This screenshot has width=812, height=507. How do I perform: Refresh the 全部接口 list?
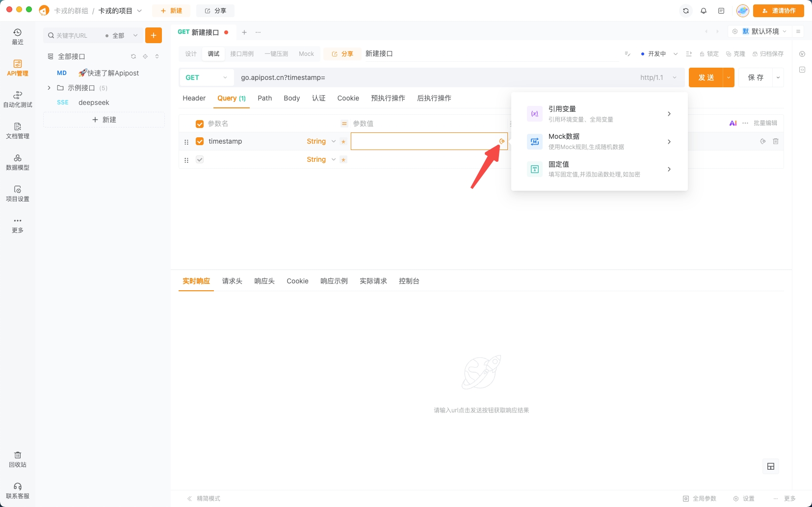[133, 56]
